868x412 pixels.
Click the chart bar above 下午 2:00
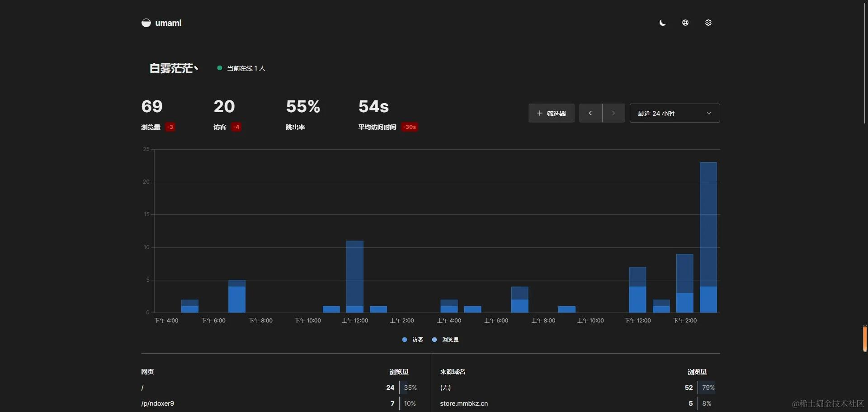(685, 283)
